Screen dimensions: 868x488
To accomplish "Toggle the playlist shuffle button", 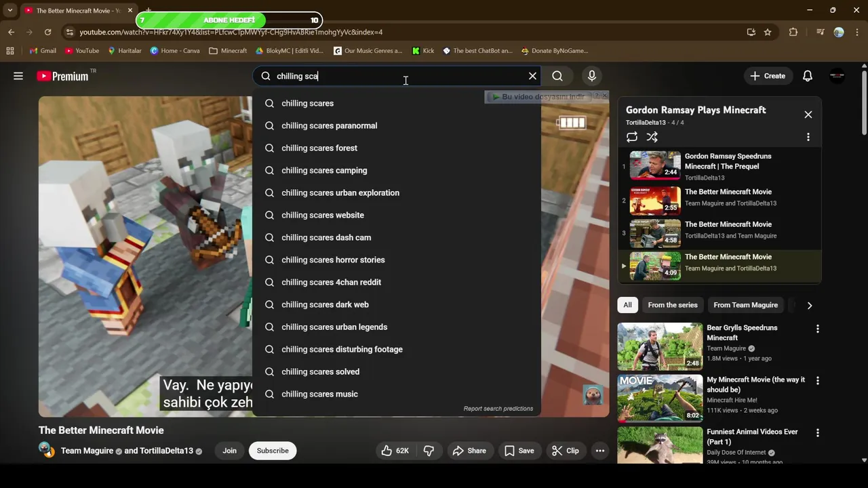I will coord(652,137).
